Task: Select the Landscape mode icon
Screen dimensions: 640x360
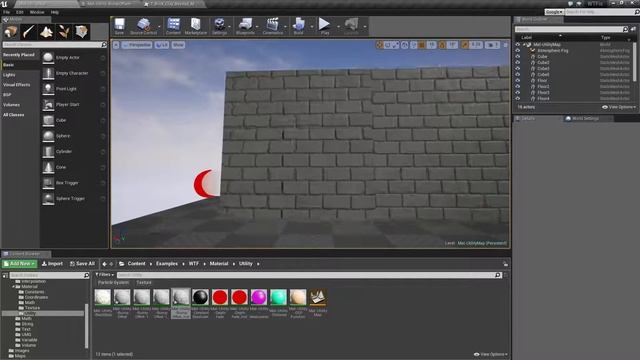Action: (46, 32)
